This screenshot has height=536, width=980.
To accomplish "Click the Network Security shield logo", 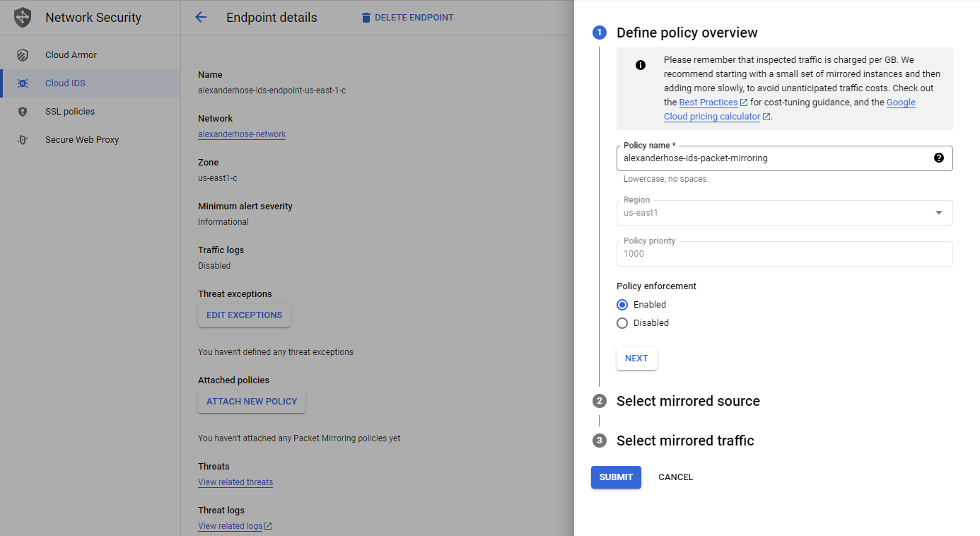I will (x=23, y=18).
